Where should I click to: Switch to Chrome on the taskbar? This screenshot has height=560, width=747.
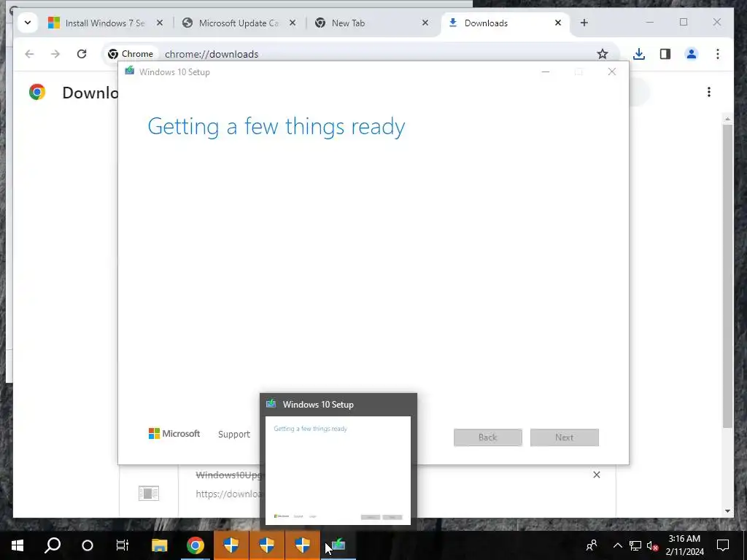pyautogui.click(x=196, y=545)
